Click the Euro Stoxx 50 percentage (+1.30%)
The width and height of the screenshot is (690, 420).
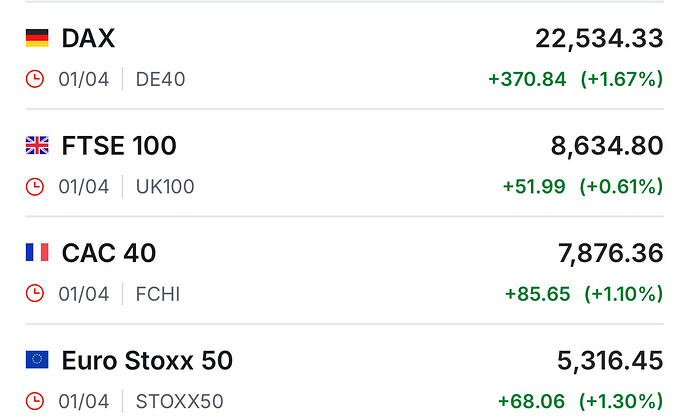[622, 402]
